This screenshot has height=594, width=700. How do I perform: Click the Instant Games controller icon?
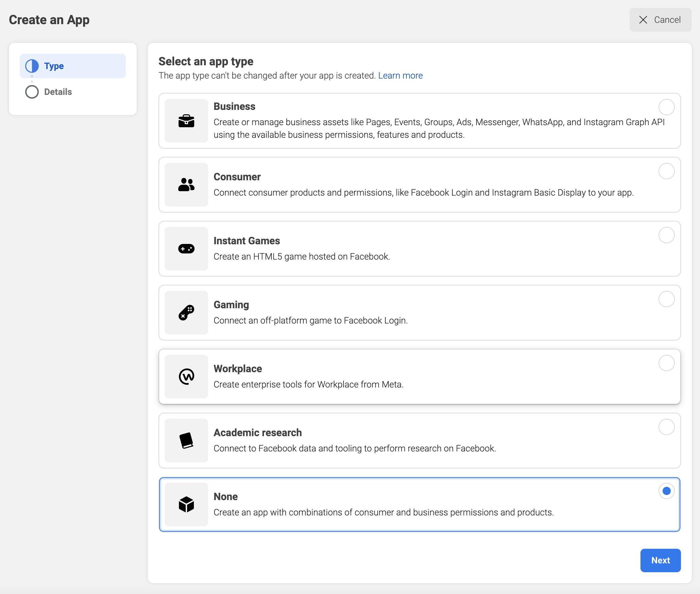coord(186,249)
